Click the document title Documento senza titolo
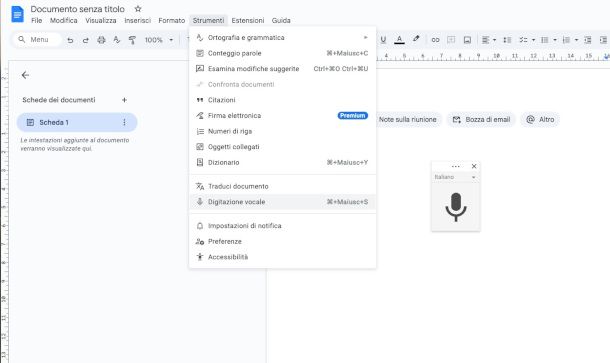The image size is (610, 363). [x=77, y=9]
